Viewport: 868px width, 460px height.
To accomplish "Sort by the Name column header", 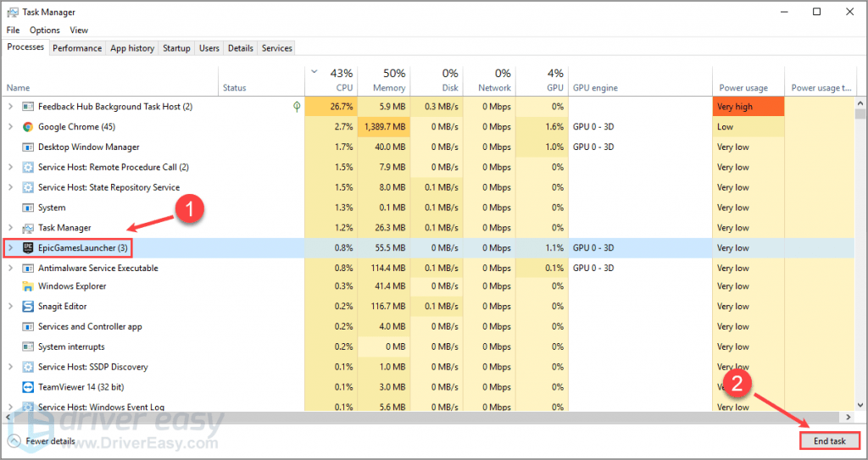I will pos(111,80).
